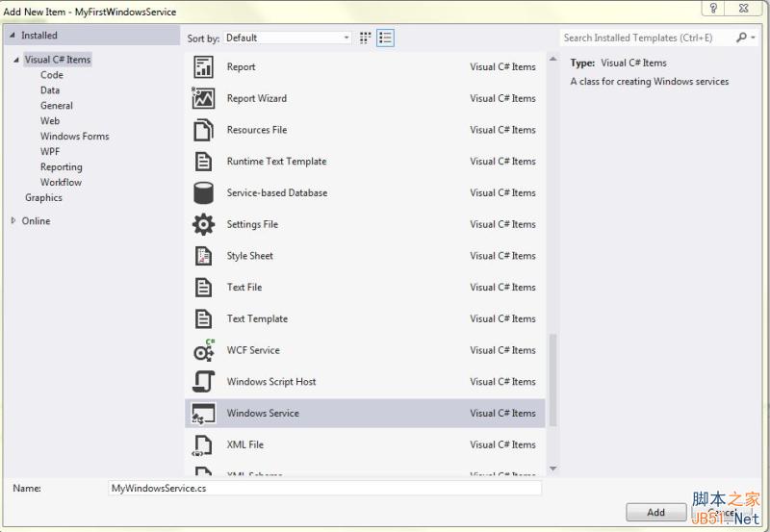Pick the Text File icon
Screen dimensions: 770x532
click(x=203, y=288)
